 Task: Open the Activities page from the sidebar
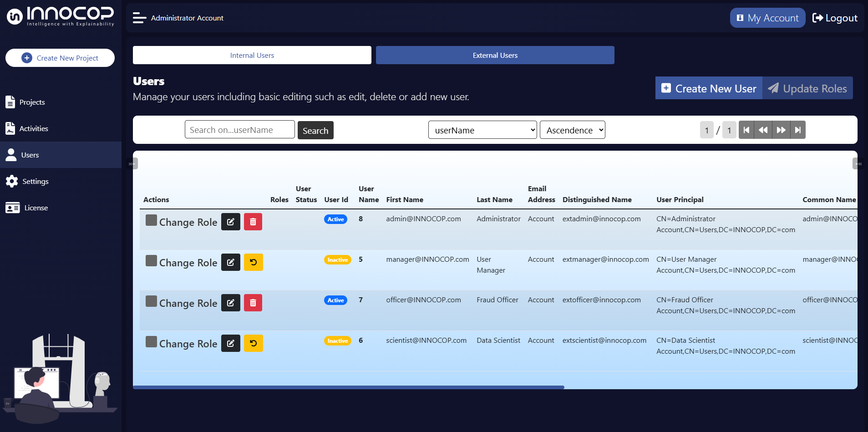point(61,128)
